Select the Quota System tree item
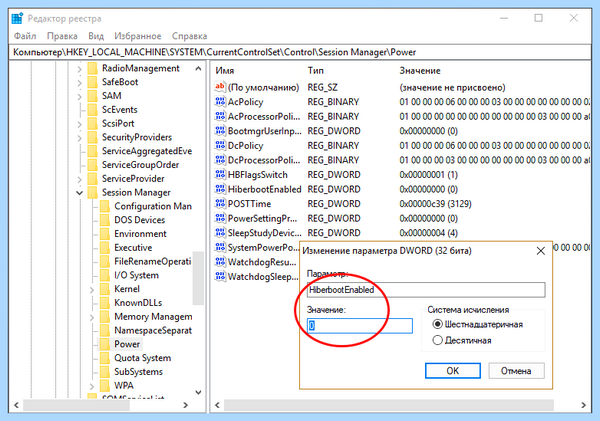This screenshot has width=600, height=421. (x=143, y=358)
